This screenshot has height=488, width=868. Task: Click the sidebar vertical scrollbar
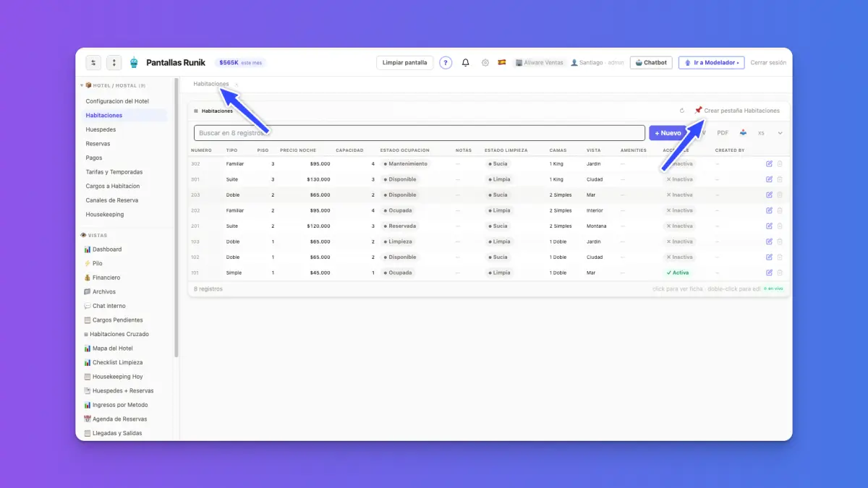(176, 217)
